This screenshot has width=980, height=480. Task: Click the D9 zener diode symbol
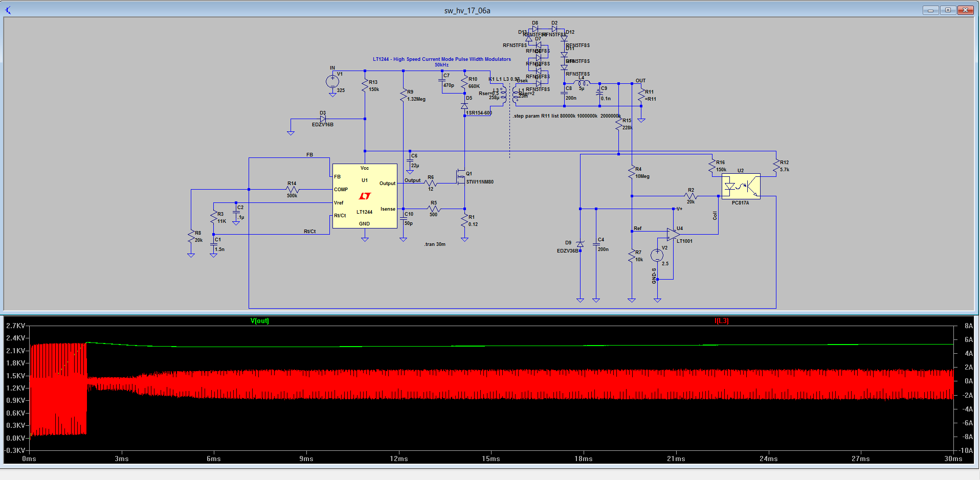[580, 244]
